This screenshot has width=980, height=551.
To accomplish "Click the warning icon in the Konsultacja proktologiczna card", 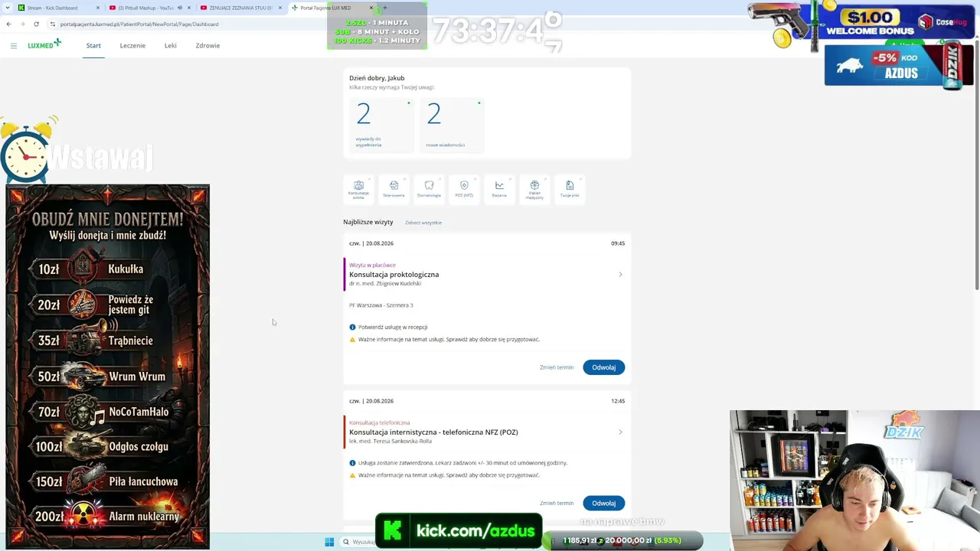I will [x=352, y=339].
